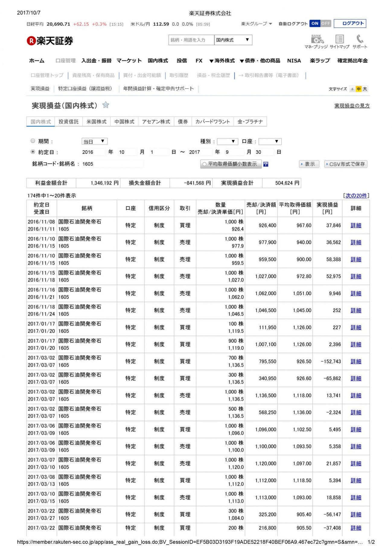The height and width of the screenshot is (555, 392).
Task: Click the Rakuten Securities logo
Action: (x=50, y=41)
